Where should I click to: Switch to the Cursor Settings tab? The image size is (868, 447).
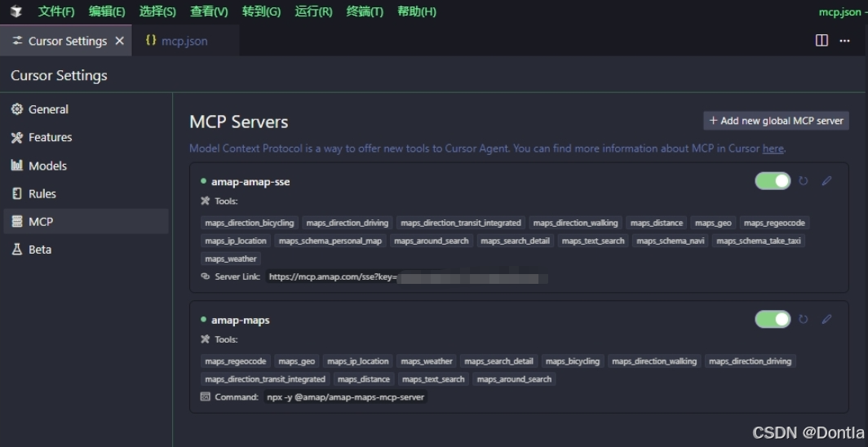click(x=66, y=41)
